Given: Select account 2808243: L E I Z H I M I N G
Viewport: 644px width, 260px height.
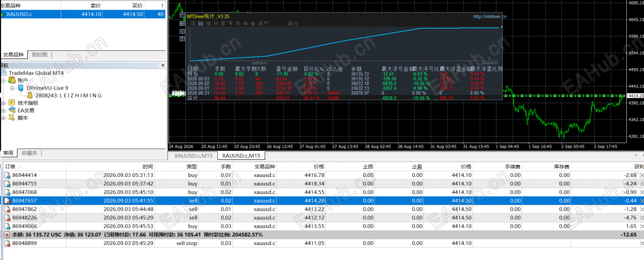Looking at the screenshot, I should (68, 95).
